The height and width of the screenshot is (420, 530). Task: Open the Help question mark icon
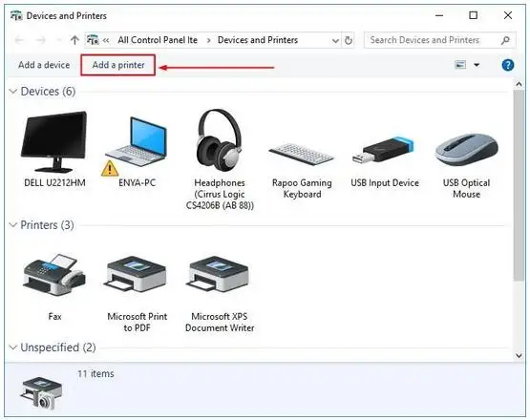[x=508, y=65]
